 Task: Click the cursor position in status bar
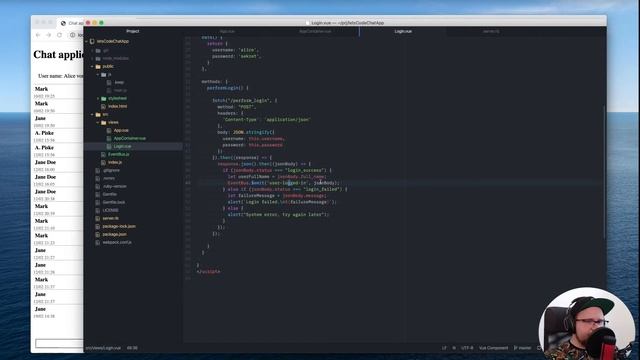click(132, 348)
